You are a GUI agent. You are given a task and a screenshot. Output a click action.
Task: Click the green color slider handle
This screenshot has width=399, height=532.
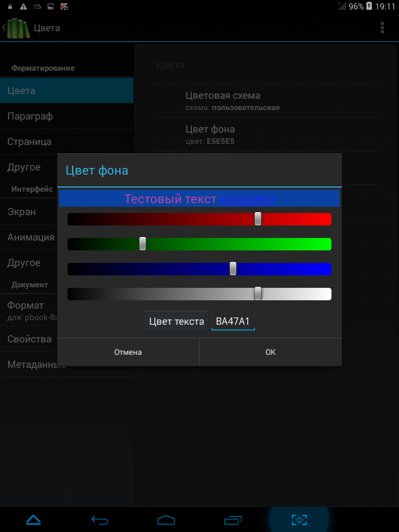(x=143, y=244)
